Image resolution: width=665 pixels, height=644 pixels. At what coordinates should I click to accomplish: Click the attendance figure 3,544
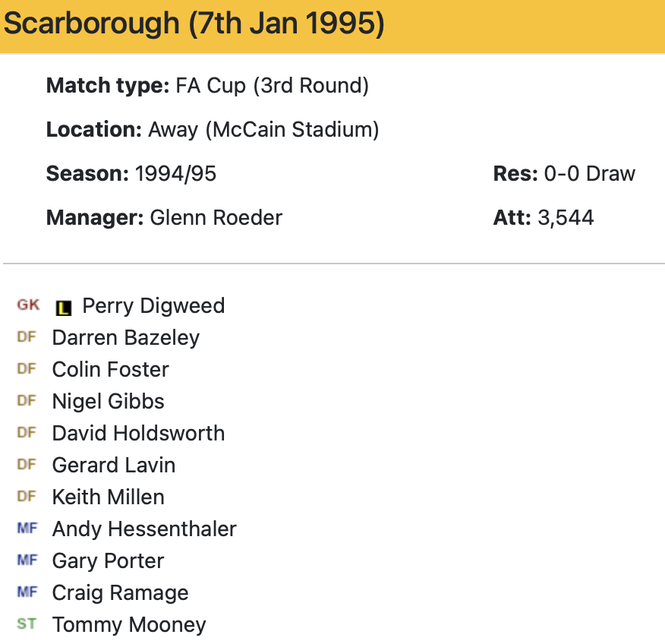pos(566,218)
